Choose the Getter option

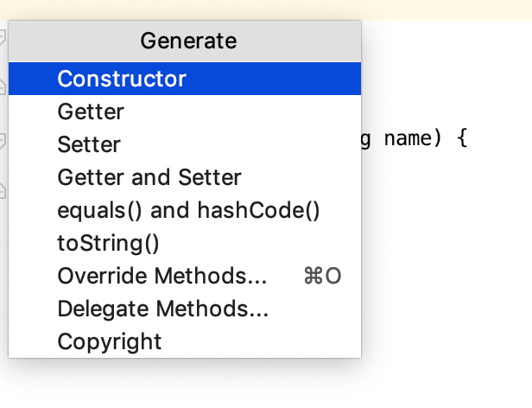click(x=91, y=112)
